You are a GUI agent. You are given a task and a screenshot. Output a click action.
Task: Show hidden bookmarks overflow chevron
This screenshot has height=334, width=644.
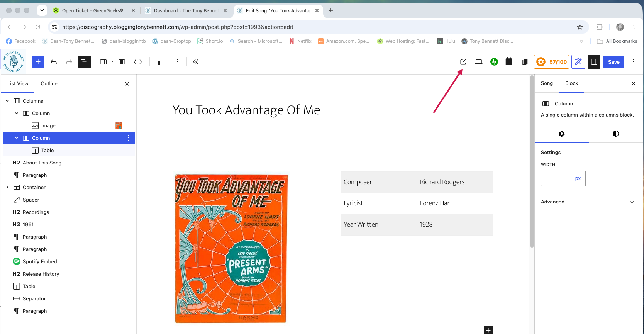(581, 41)
